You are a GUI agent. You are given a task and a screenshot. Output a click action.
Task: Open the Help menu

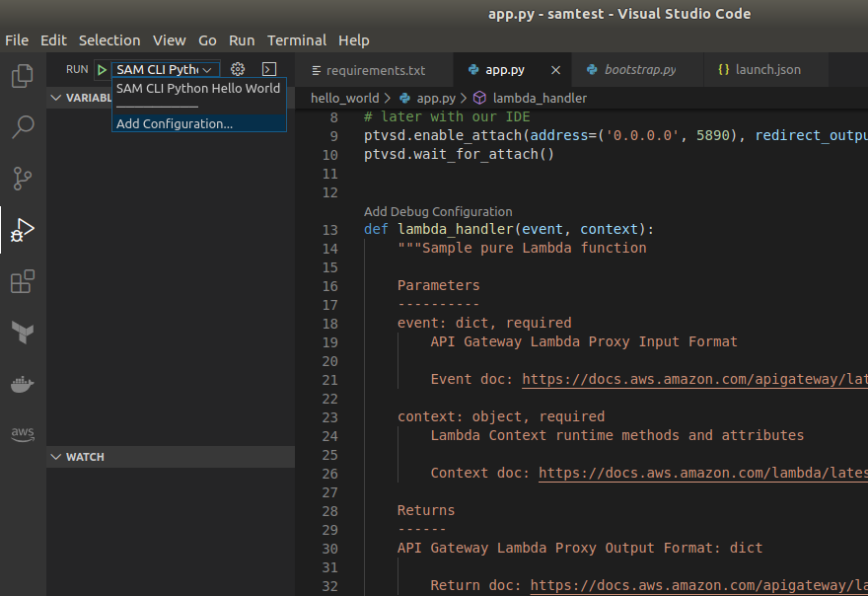point(354,40)
